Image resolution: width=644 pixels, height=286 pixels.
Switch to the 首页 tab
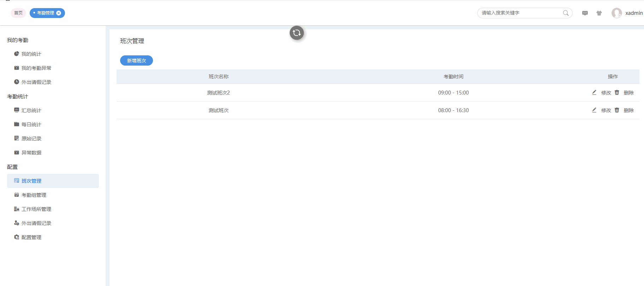(x=18, y=13)
